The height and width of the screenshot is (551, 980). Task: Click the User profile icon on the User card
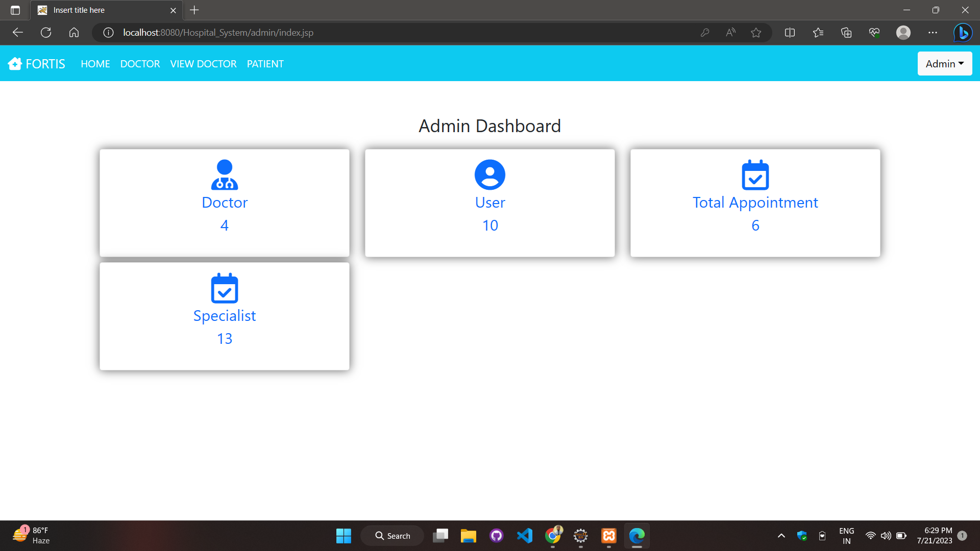489,175
